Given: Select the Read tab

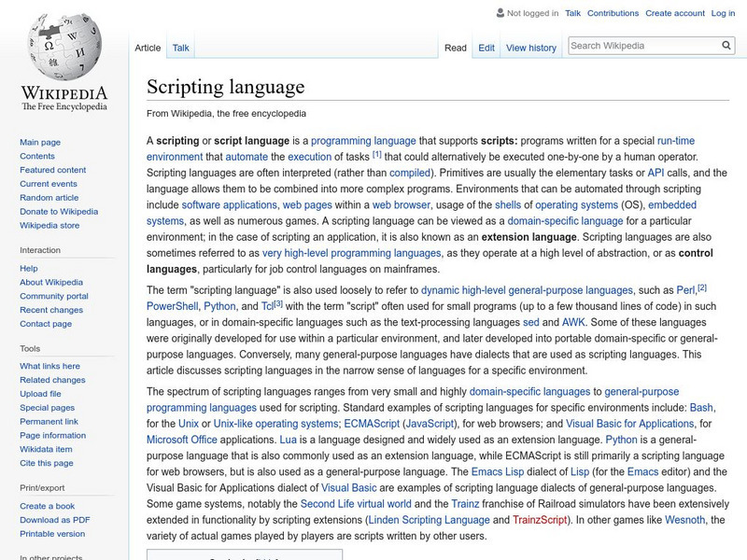Looking at the screenshot, I should click(456, 49).
